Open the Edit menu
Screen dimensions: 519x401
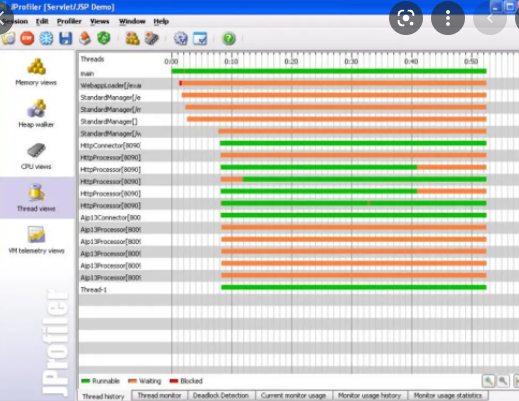tap(42, 21)
